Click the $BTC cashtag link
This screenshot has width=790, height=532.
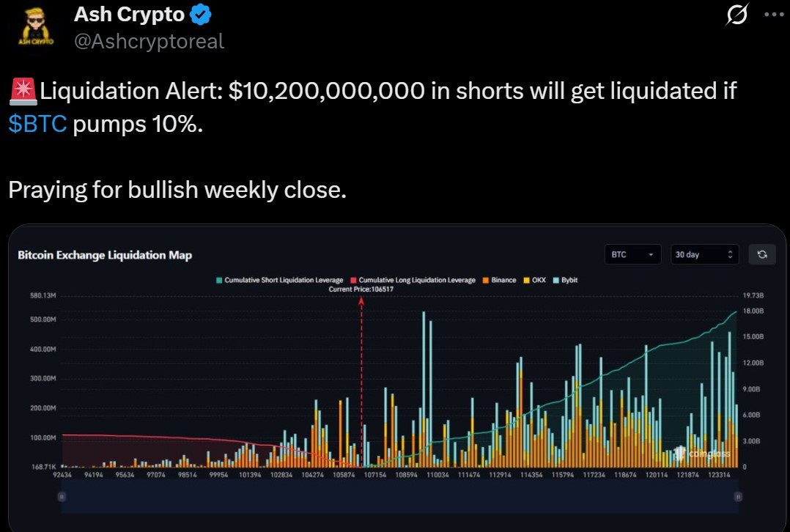point(37,125)
